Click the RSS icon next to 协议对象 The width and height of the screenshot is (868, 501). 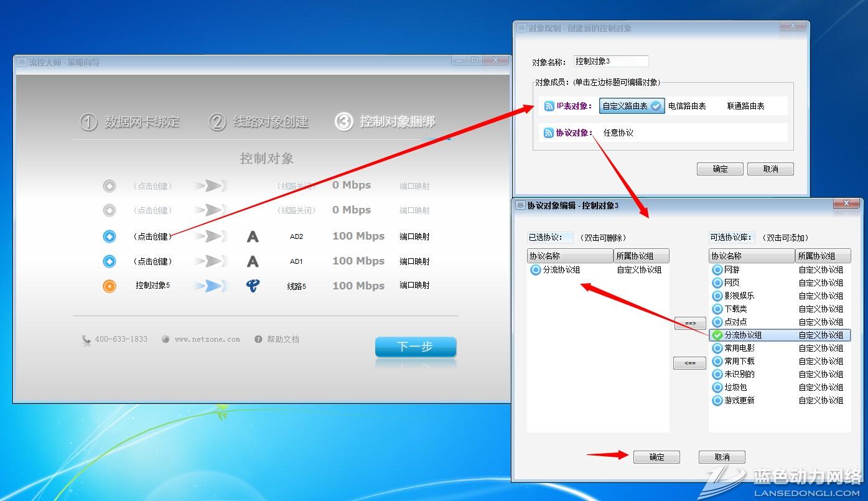(x=549, y=133)
